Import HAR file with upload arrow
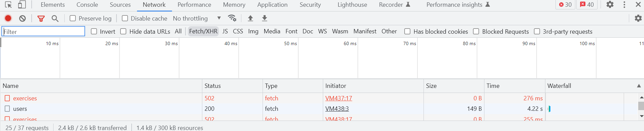The height and width of the screenshot is (131, 644). [x=250, y=18]
